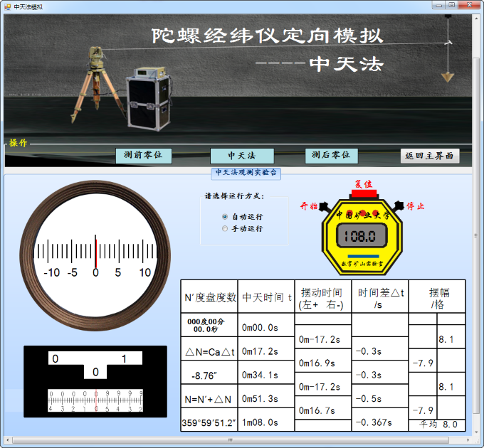Select the 自动运行 automatic run option

(226, 216)
